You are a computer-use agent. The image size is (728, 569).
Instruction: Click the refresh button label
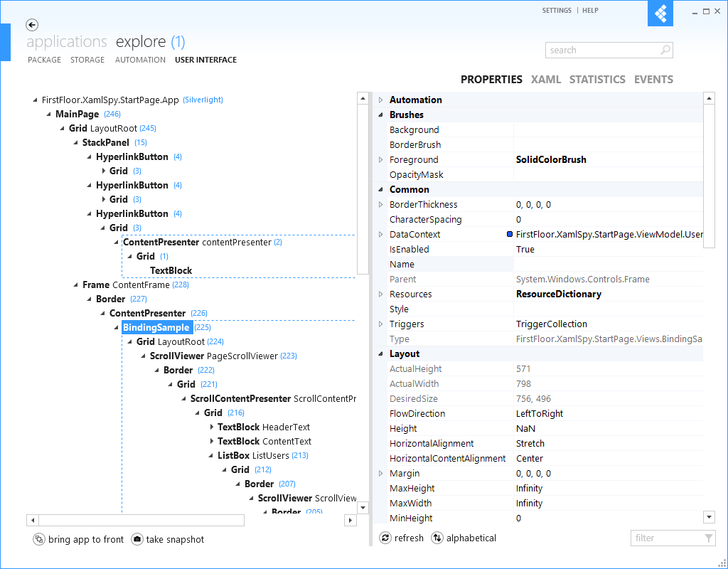[409, 538]
